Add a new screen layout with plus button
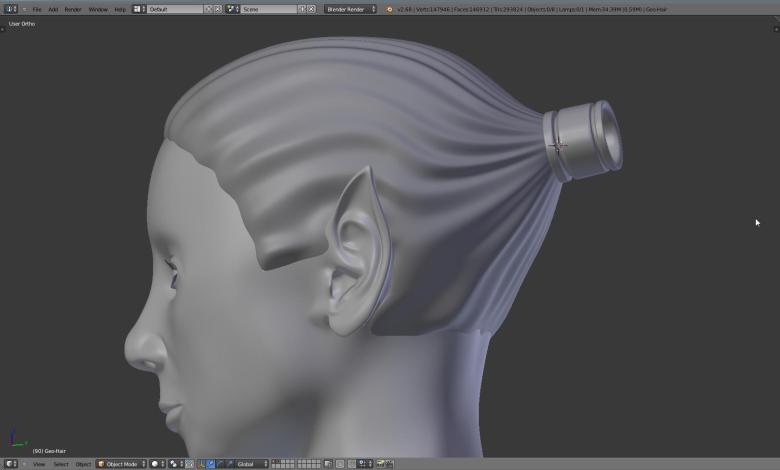The height and width of the screenshot is (470, 780). [209, 9]
